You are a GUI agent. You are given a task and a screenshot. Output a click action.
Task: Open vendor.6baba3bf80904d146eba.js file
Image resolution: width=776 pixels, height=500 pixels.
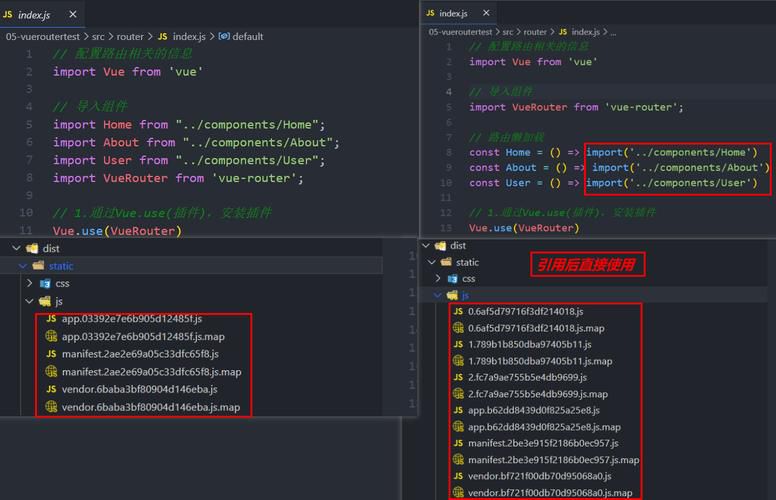pos(140,390)
